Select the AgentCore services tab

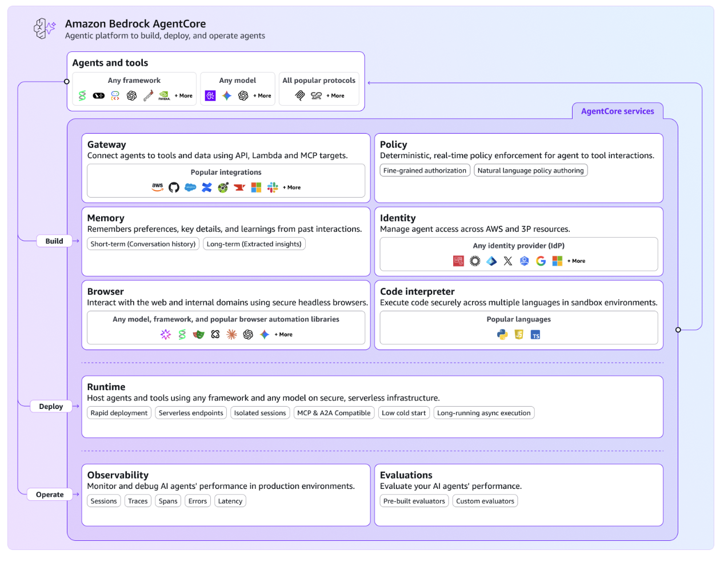click(x=618, y=111)
